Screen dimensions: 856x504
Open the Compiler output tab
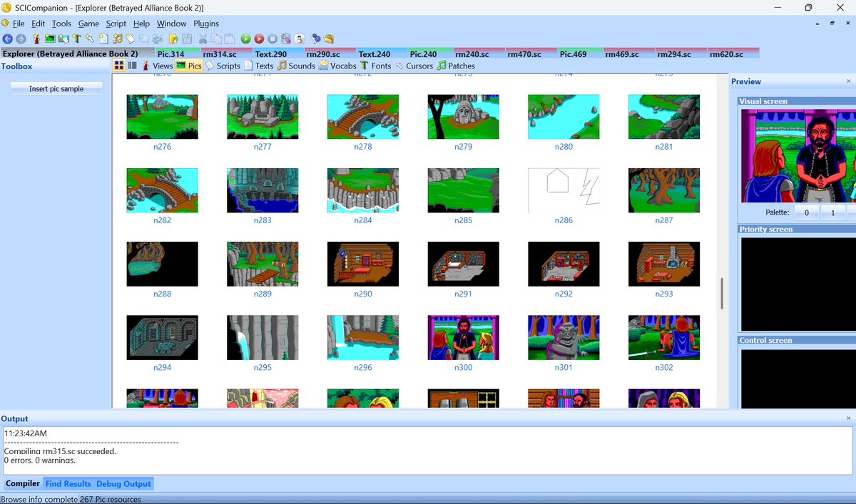(x=23, y=484)
